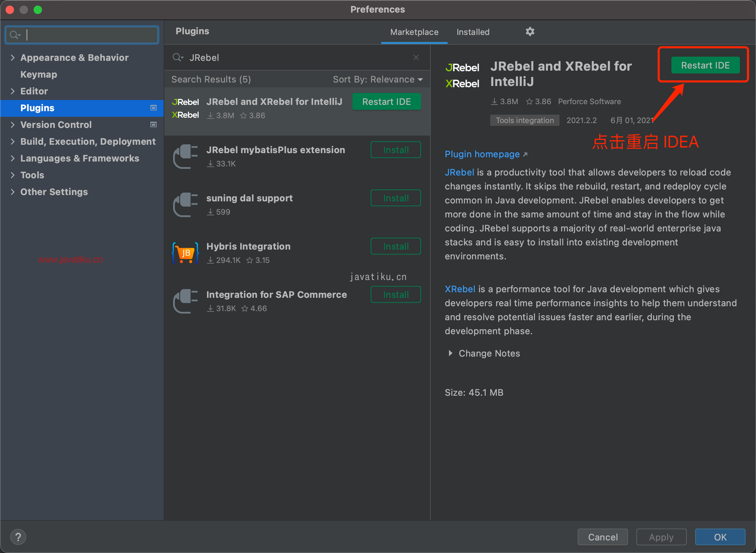756x553 pixels.
Task: Click the version 2021.2.2 text
Action: [x=582, y=120]
